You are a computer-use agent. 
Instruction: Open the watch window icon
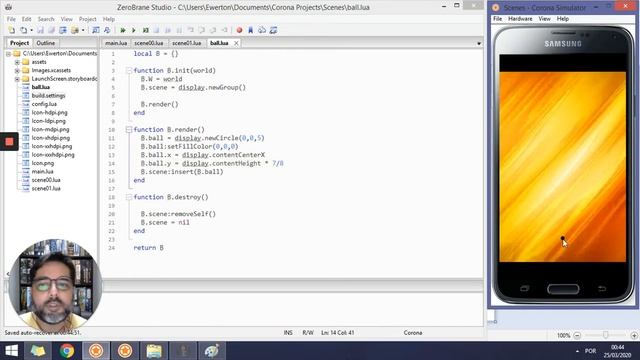(x=273, y=30)
